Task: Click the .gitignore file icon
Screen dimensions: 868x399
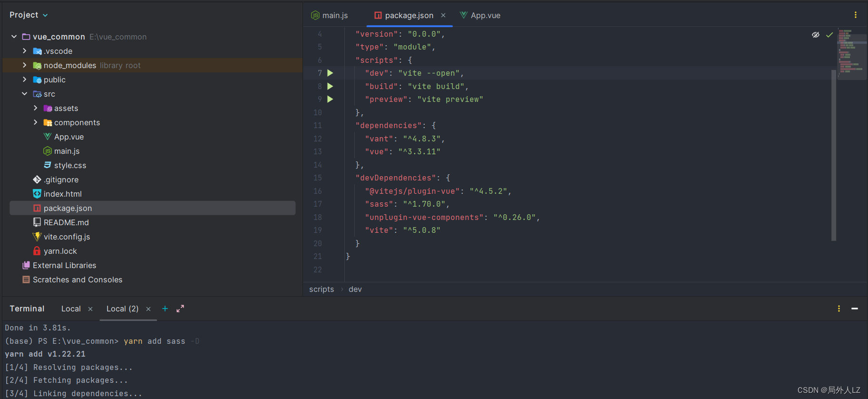Action: tap(37, 180)
